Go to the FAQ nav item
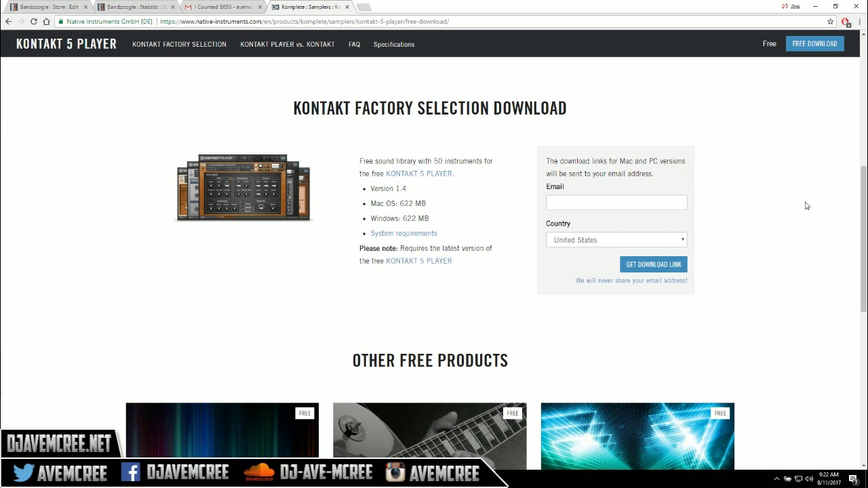 click(354, 44)
